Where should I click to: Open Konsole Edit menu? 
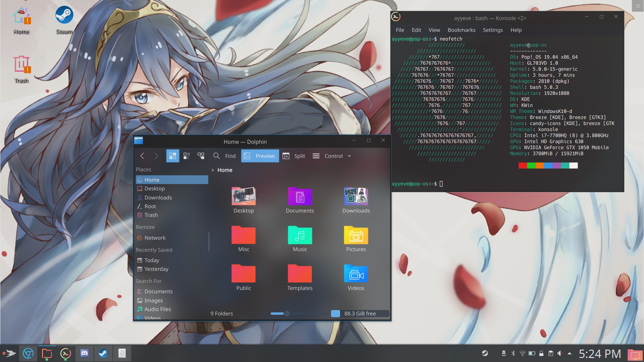coord(416,30)
